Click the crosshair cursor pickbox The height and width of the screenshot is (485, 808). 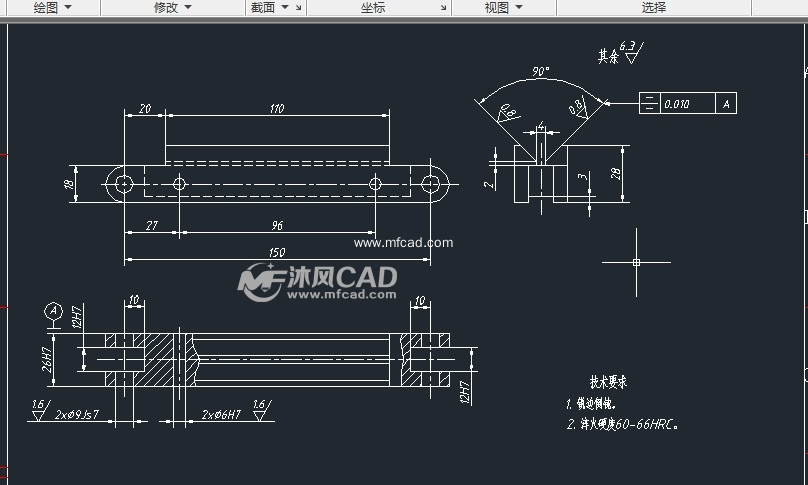(x=636, y=263)
